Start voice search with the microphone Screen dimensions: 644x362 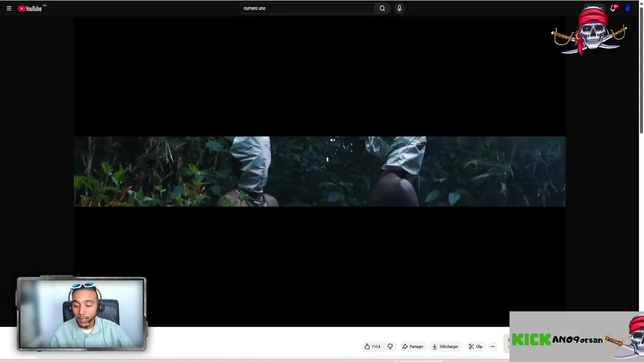399,8
